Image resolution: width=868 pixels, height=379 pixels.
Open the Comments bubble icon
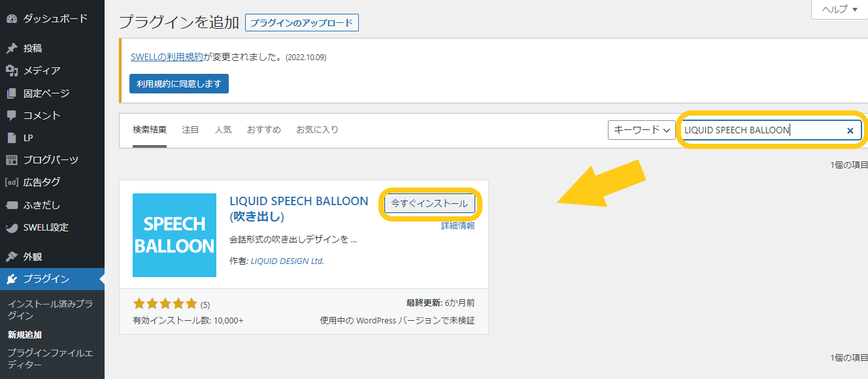tap(11, 116)
